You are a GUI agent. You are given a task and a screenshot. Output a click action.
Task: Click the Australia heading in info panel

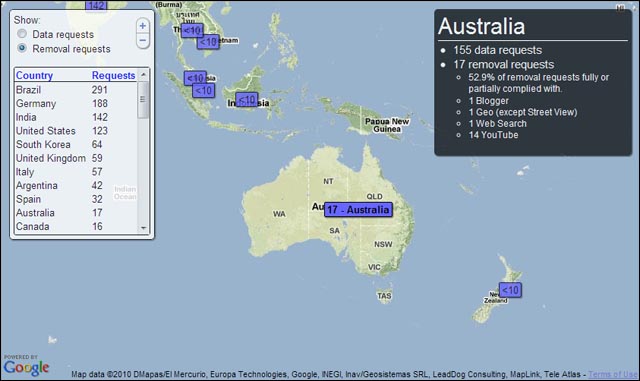[x=482, y=26]
